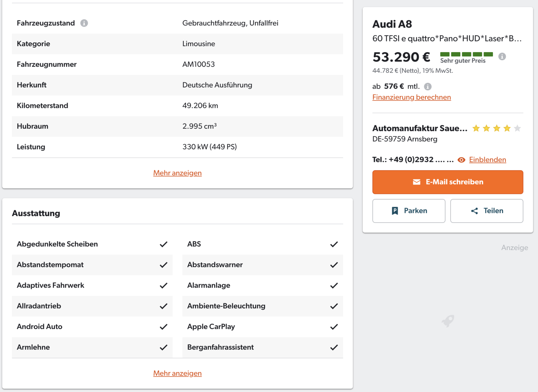Click the Sehr guter Preis rating bar

(x=466, y=54)
